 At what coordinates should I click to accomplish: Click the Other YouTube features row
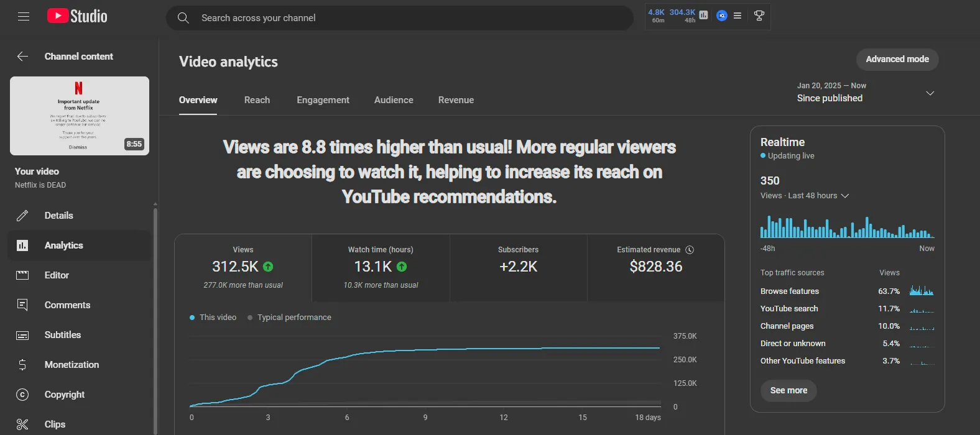847,360
